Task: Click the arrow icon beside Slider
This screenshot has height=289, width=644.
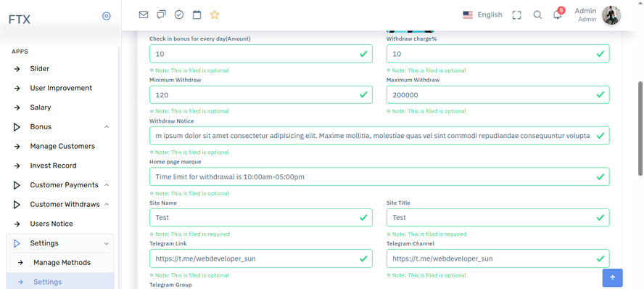Action: (17, 69)
